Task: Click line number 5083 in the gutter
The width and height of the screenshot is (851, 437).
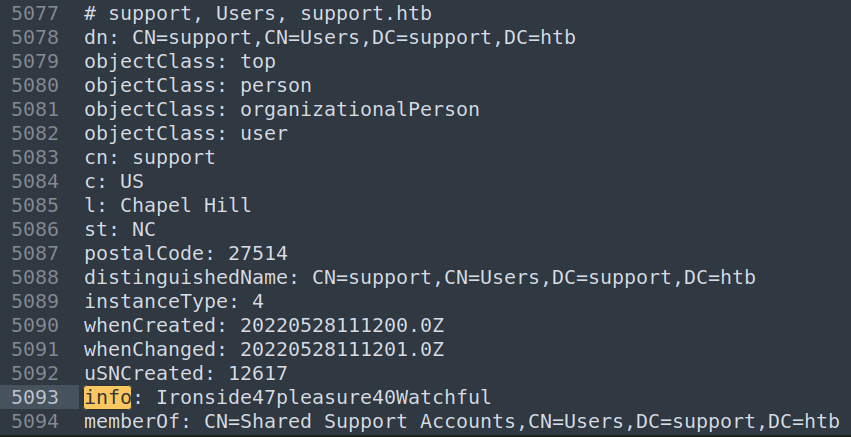Action: (35, 157)
